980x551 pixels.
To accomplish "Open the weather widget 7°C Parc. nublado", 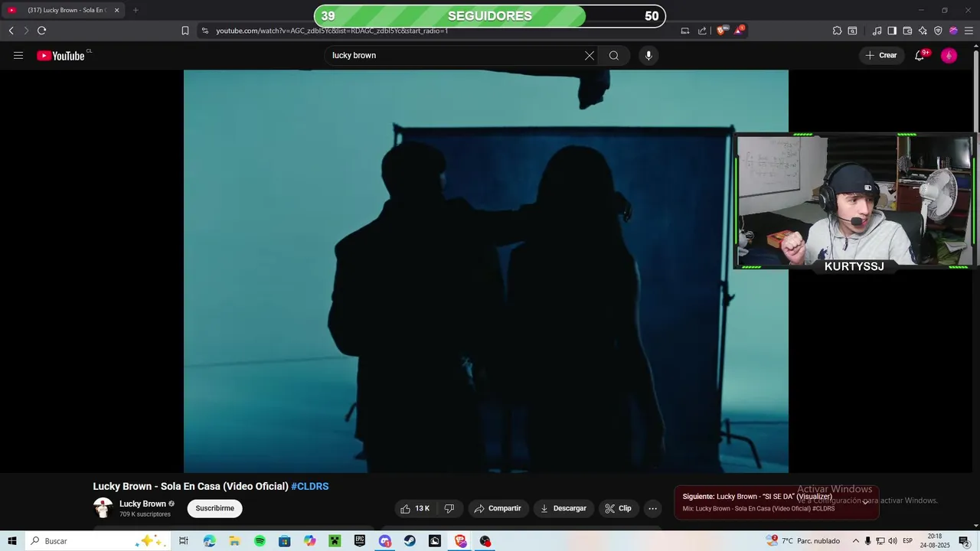I will click(x=803, y=541).
